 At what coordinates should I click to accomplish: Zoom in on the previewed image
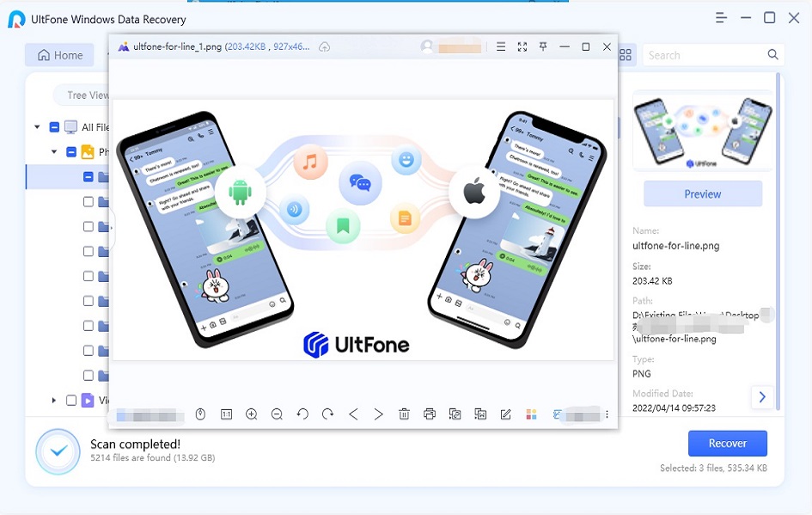pyautogui.click(x=252, y=414)
